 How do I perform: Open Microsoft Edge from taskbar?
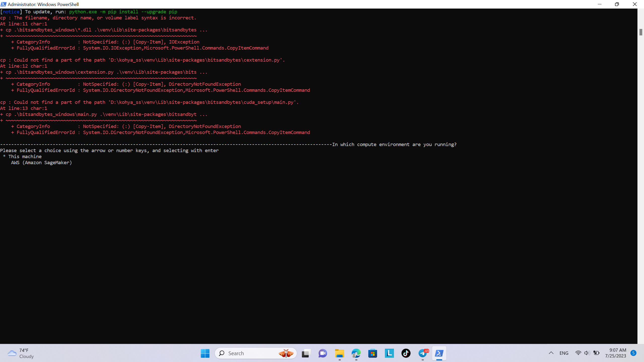[x=356, y=353]
